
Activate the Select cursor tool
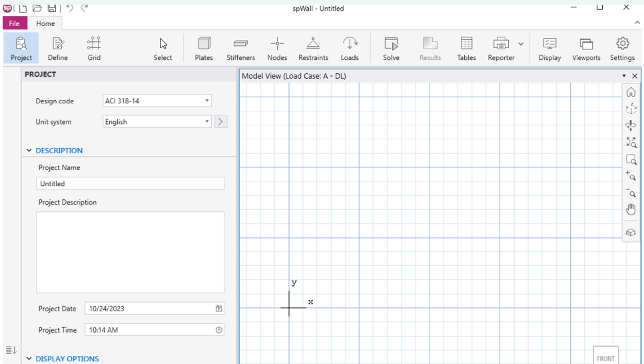pyautogui.click(x=162, y=49)
